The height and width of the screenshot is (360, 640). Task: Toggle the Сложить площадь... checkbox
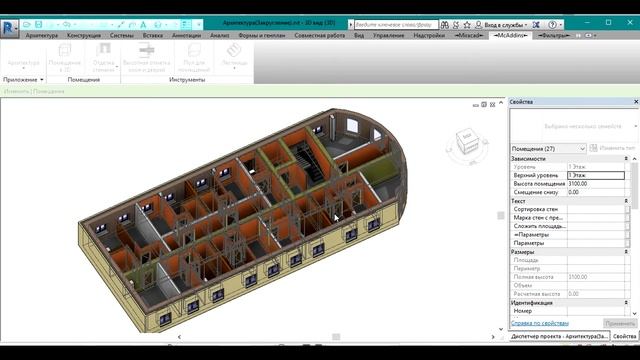tap(627, 226)
